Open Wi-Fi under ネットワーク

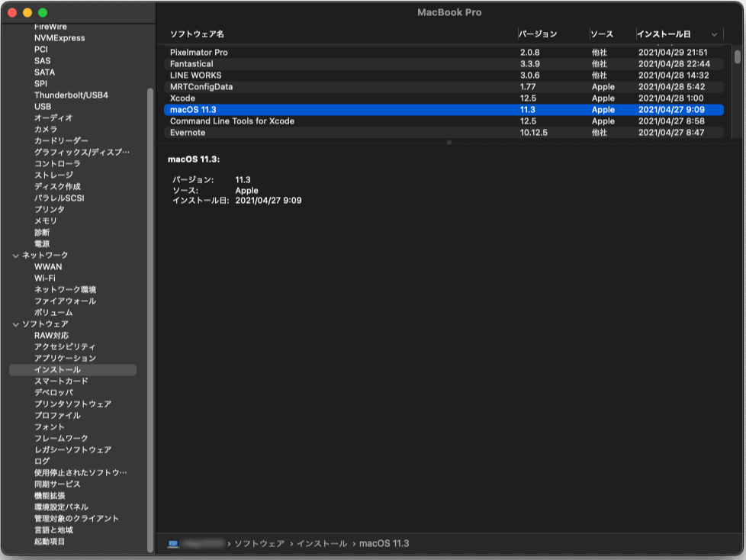tap(45, 278)
